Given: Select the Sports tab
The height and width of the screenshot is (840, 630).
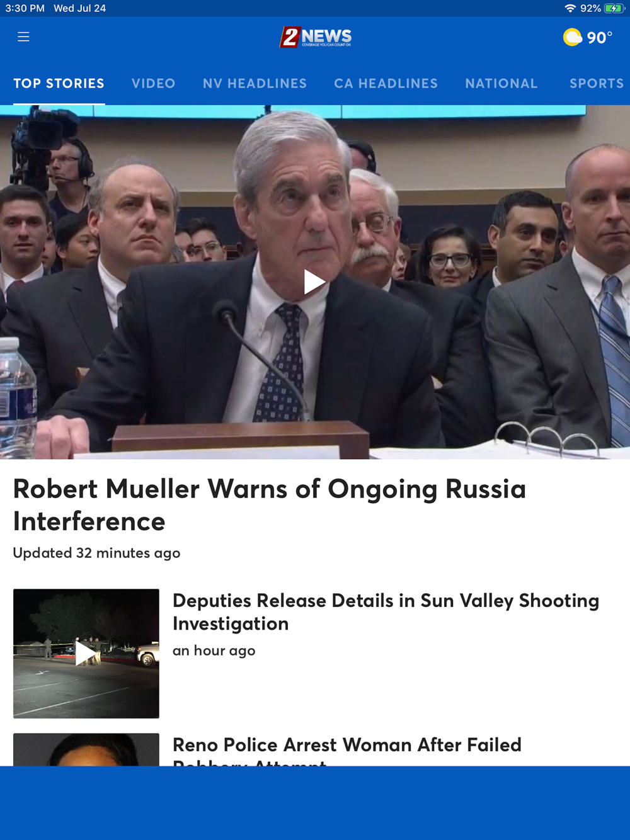Looking at the screenshot, I should click(x=597, y=83).
